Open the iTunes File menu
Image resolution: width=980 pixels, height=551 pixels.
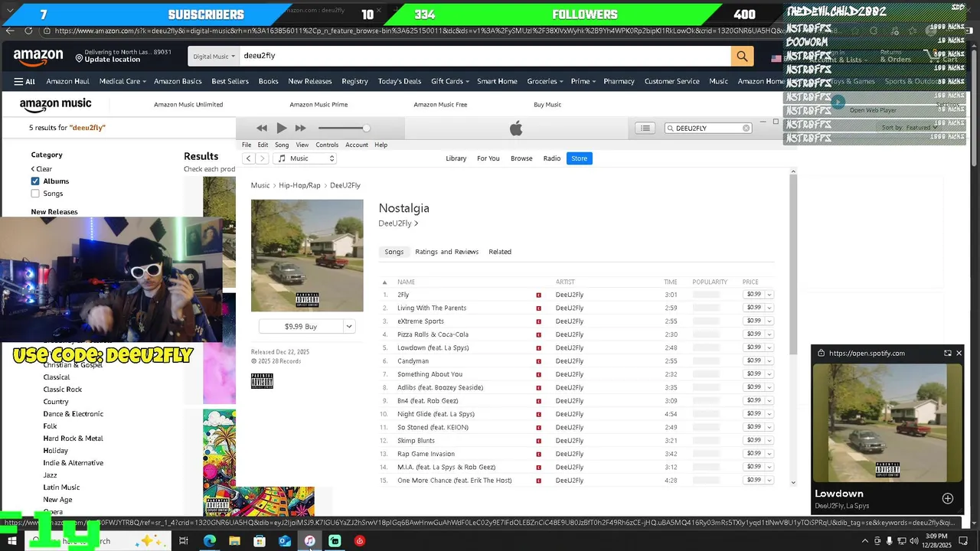coord(247,145)
